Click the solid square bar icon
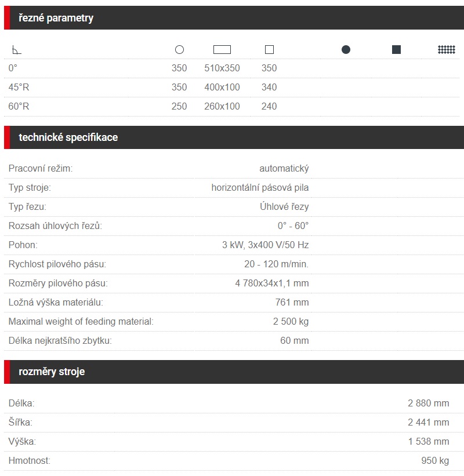 click(396, 49)
